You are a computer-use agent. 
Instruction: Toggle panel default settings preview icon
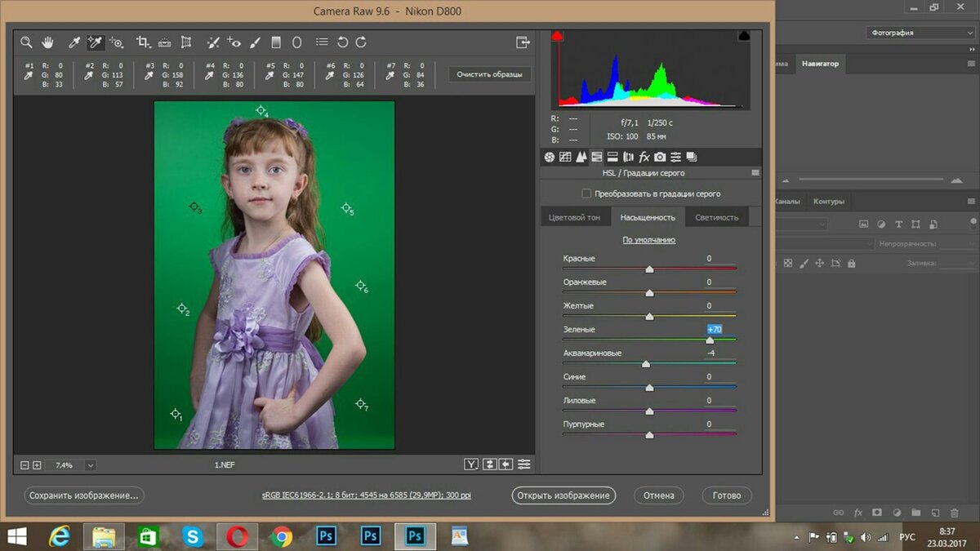click(523, 464)
